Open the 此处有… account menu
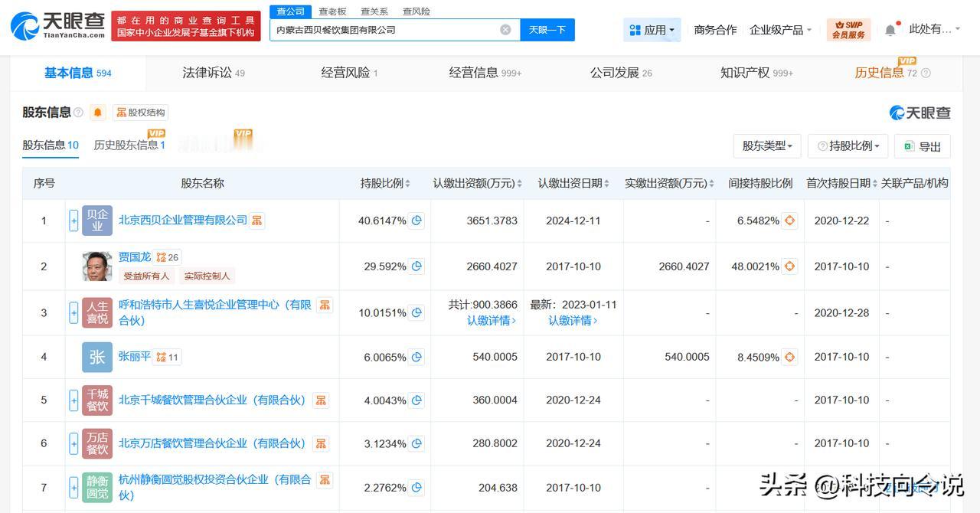 (x=934, y=29)
